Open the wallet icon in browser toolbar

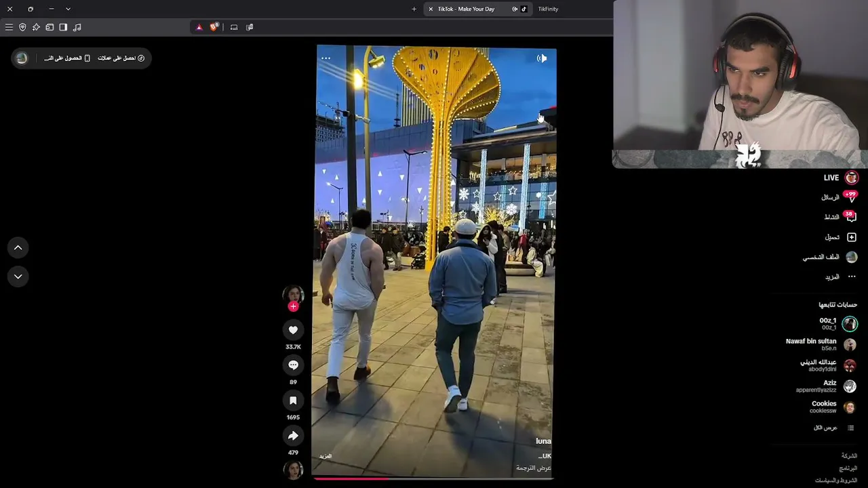click(50, 27)
